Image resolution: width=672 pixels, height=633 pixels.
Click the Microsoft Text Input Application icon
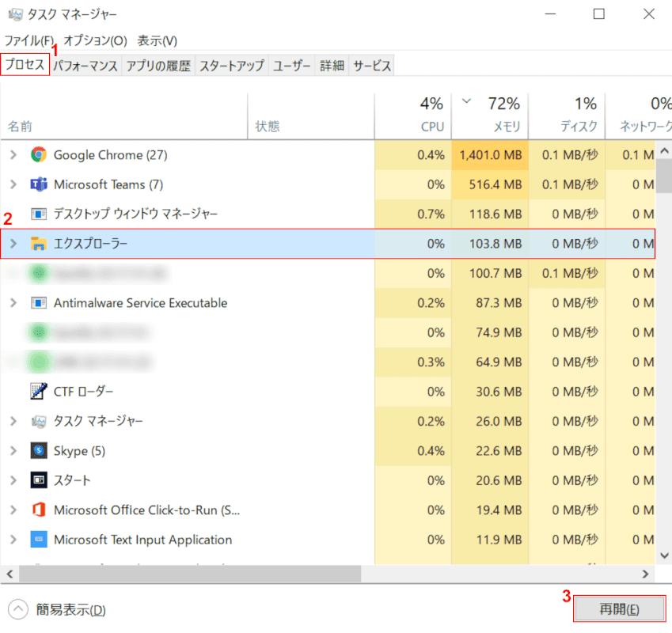[x=39, y=539]
